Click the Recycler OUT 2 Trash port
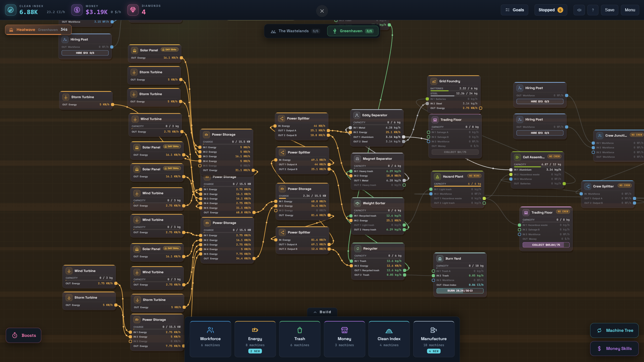This screenshot has width=644, height=362. coord(404,275)
